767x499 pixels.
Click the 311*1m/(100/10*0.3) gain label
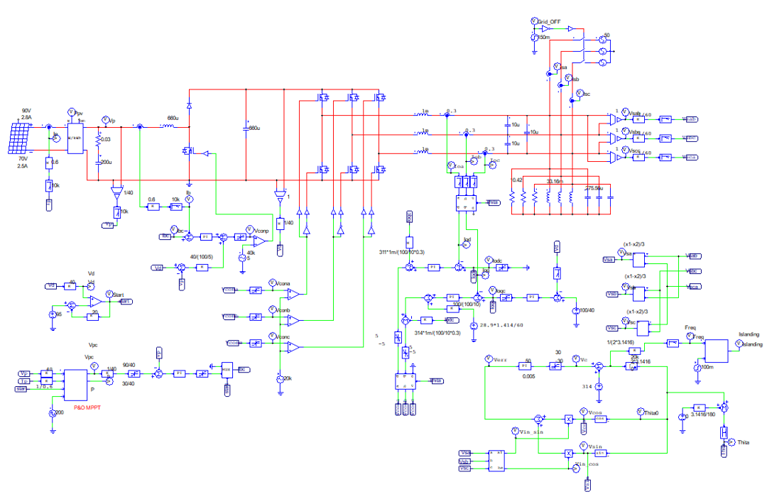point(402,252)
